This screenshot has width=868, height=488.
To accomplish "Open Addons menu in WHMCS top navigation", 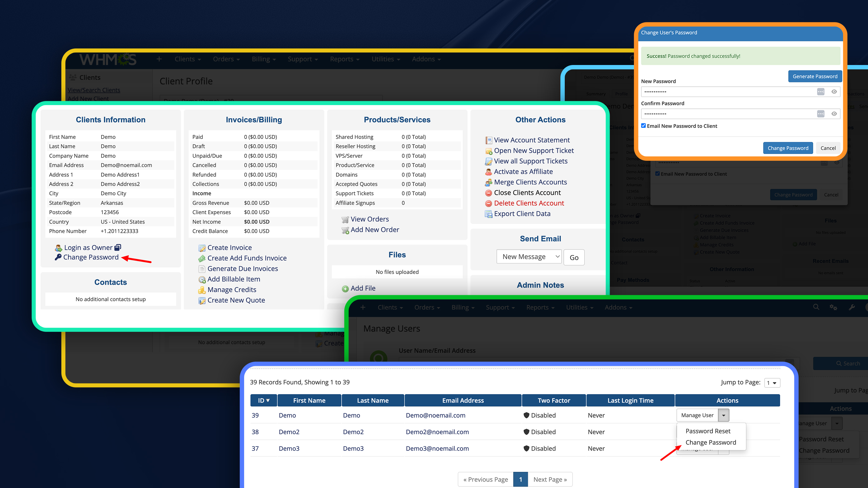I will (426, 59).
